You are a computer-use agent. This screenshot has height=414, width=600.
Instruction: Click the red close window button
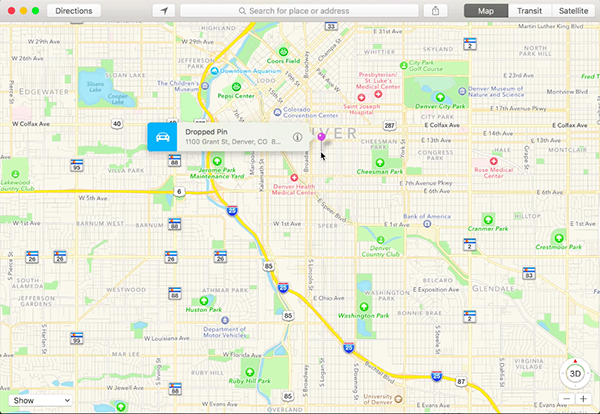click(11, 11)
